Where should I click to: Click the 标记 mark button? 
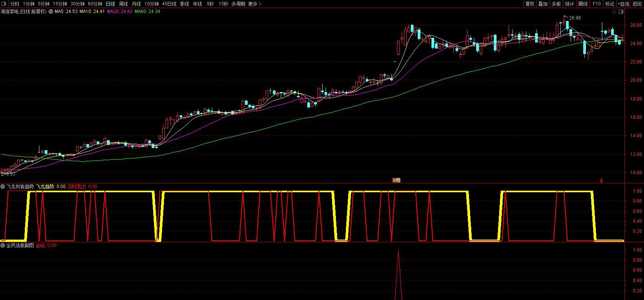click(610, 4)
